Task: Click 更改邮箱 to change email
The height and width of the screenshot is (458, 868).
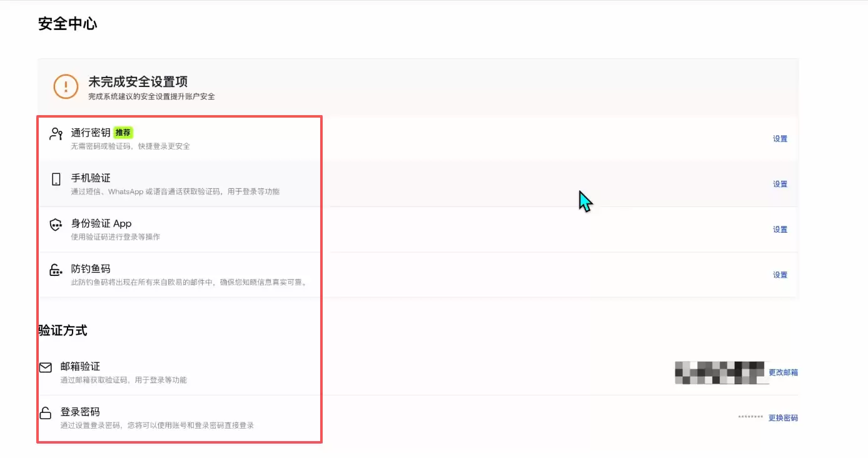Action: pyautogui.click(x=783, y=372)
